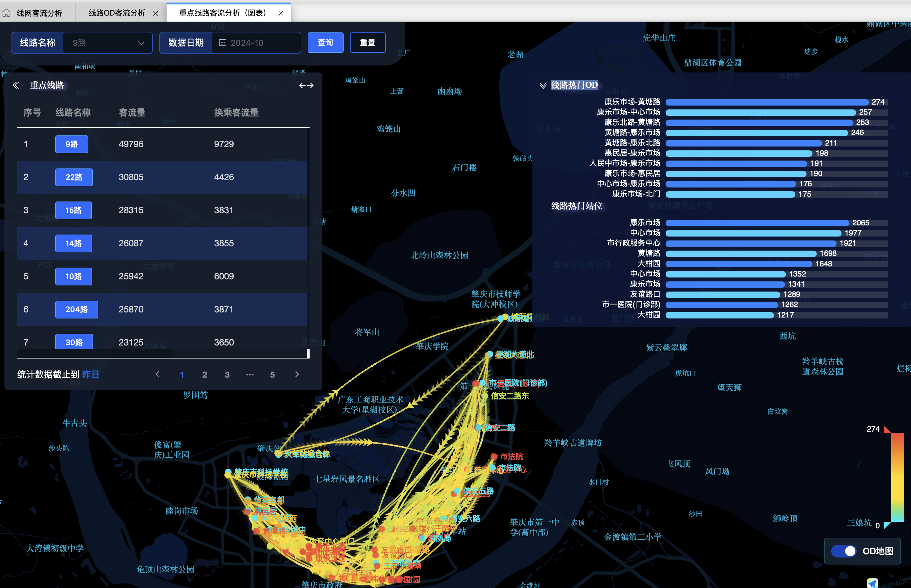Image resolution: width=911 pixels, height=588 pixels.
Task: Click the 换乘客流量 column header
Action: pyautogui.click(x=236, y=113)
